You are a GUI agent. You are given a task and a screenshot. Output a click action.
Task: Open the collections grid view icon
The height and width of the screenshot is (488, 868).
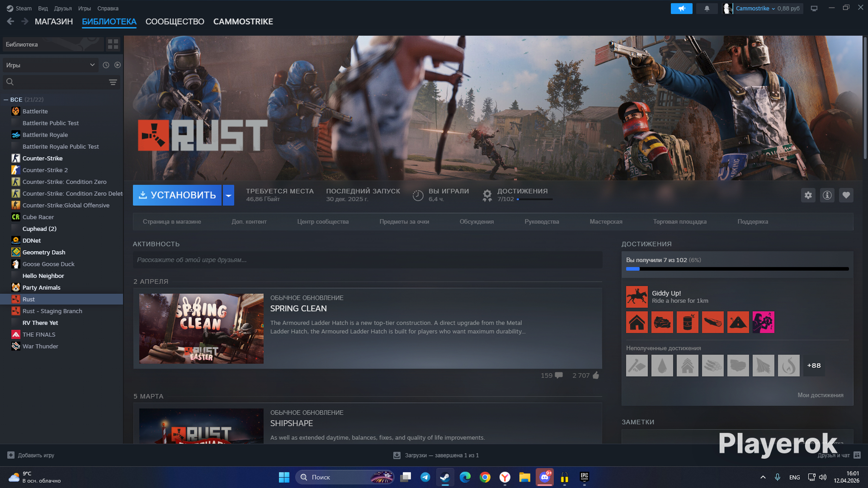click(x=113, y=44)
